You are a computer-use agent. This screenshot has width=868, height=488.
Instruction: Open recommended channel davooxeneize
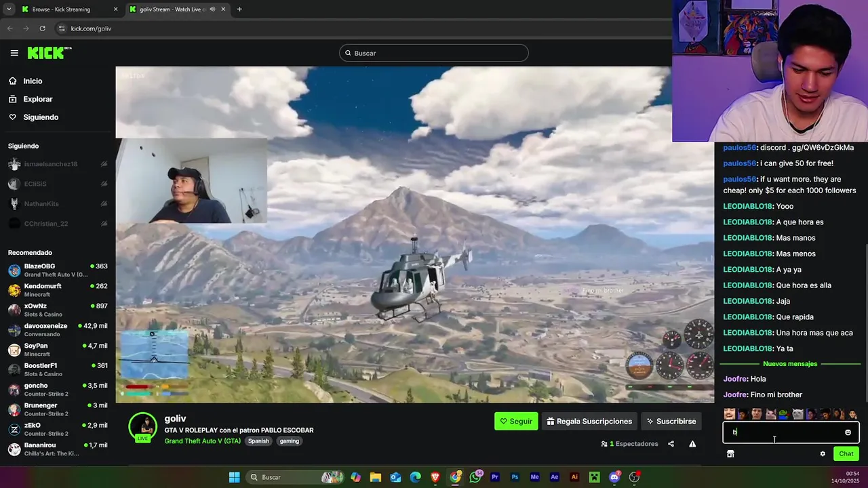pyautogui.click(x=58, y=330)
